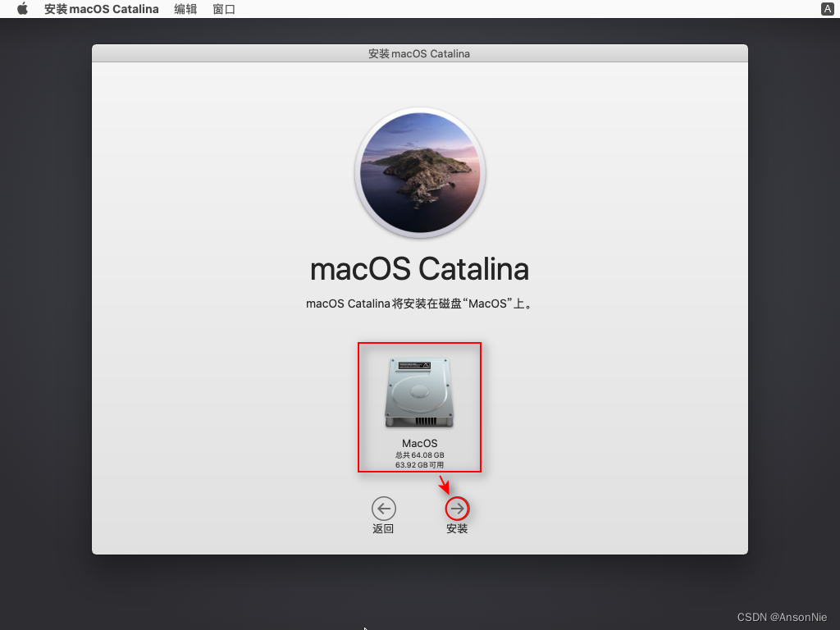Click the 返回 back arrow icon
840x630 pixels.
pos(383,508)
